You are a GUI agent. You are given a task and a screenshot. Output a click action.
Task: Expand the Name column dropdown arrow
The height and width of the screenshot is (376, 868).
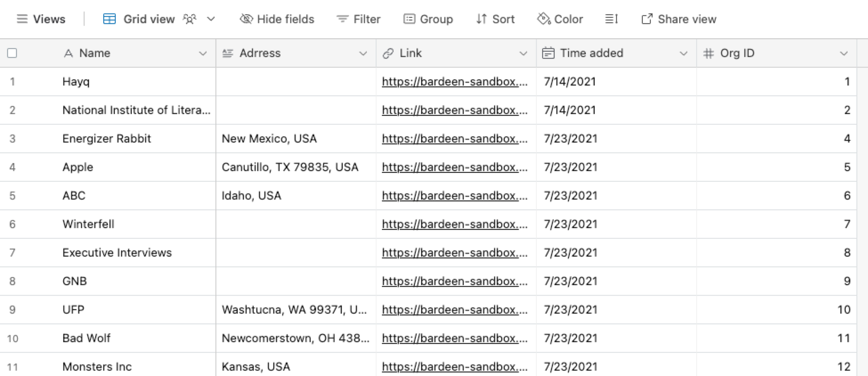[203, 53]
